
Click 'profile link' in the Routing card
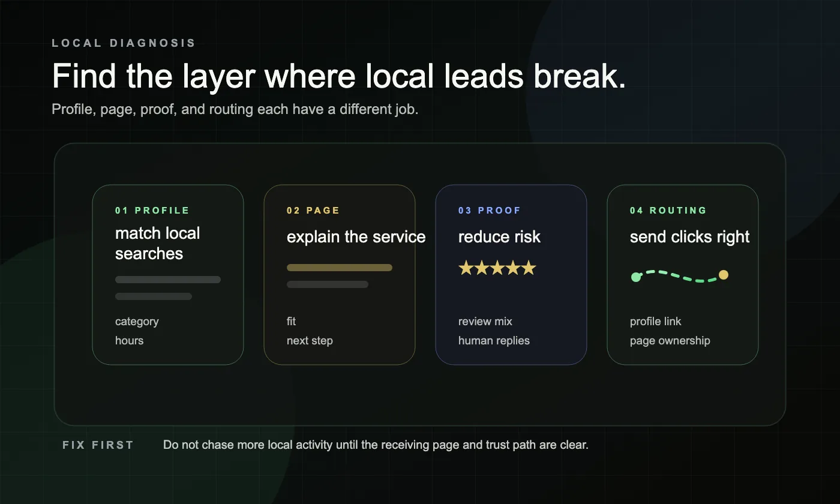tap(656, 322)
